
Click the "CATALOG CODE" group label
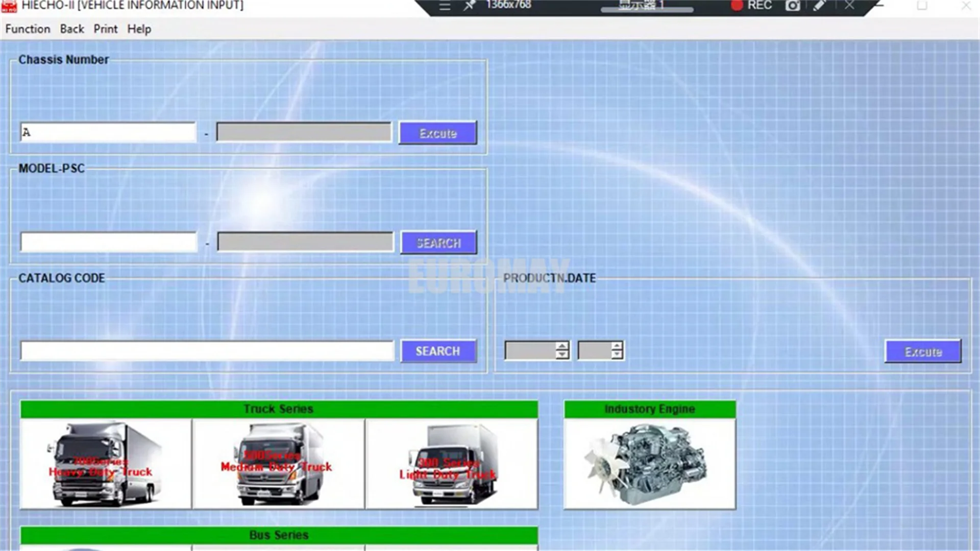62,278
